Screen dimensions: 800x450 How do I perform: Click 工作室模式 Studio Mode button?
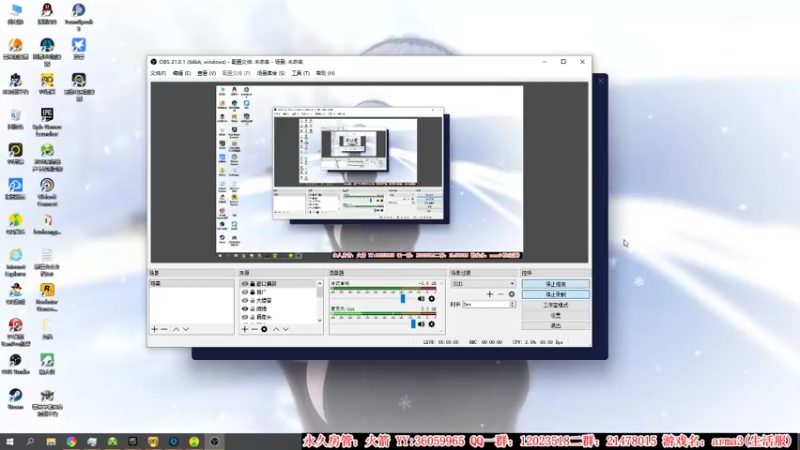pyautogui.click(x=556, y=305)
